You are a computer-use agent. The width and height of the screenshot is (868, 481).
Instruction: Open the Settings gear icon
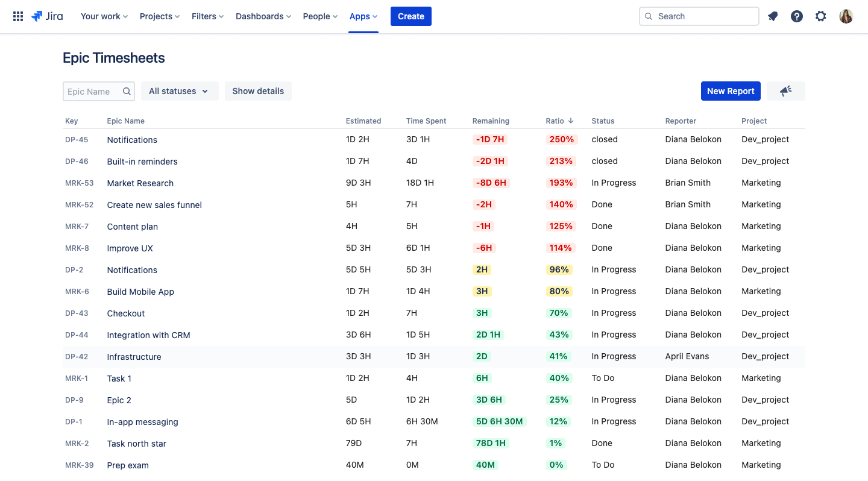point(821,16)
